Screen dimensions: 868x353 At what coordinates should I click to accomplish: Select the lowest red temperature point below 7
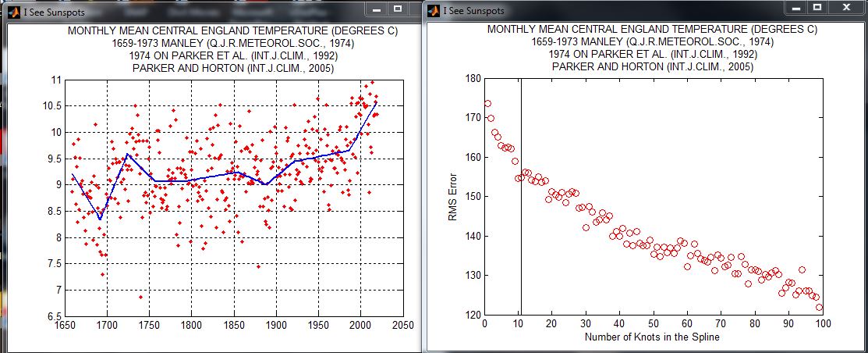point(140,297)
